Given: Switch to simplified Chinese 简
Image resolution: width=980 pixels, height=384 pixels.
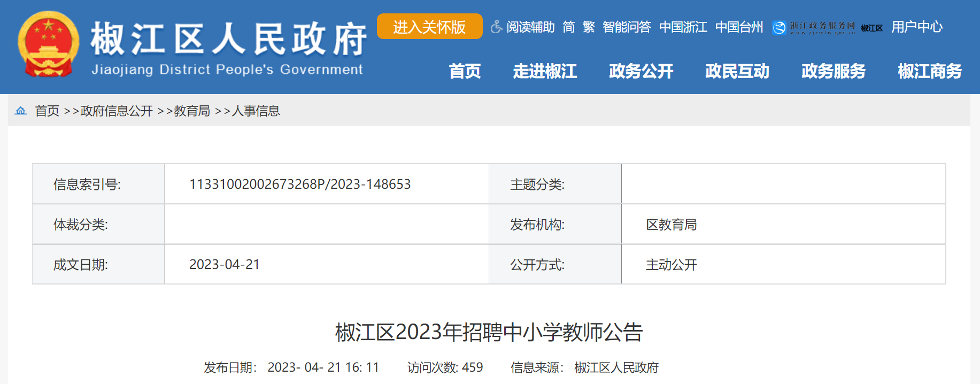Looking at the screenshot, I should 569,27.
